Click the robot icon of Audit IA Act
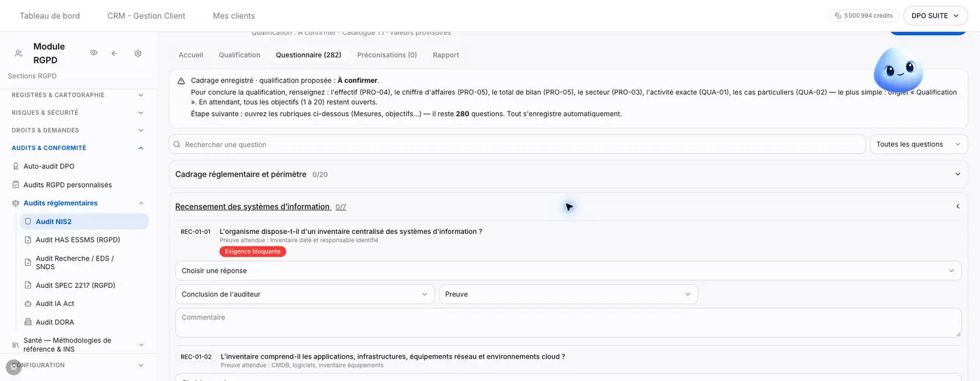 [x=28, y=304]
